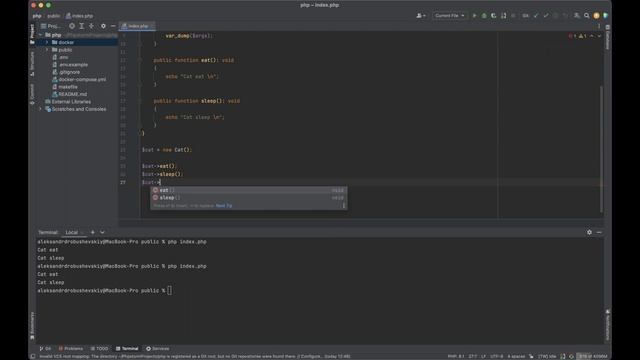This screenshot has width=640, height=360.
Task: Click the Git update project arrow icon
Action: click(536, 16)
